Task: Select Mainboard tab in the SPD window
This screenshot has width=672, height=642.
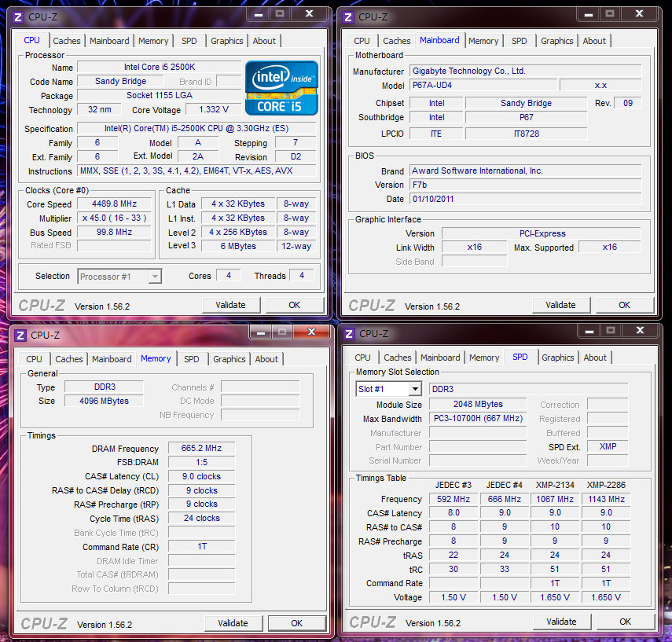Action: point(440,358)
